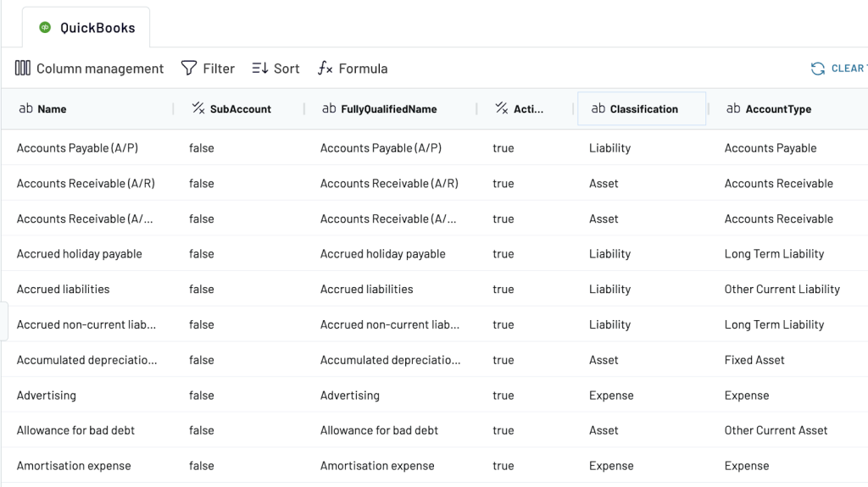868x487 pixels.
Task: Click SubAccount false in Amortisation expense row
Action: [202, 466]
